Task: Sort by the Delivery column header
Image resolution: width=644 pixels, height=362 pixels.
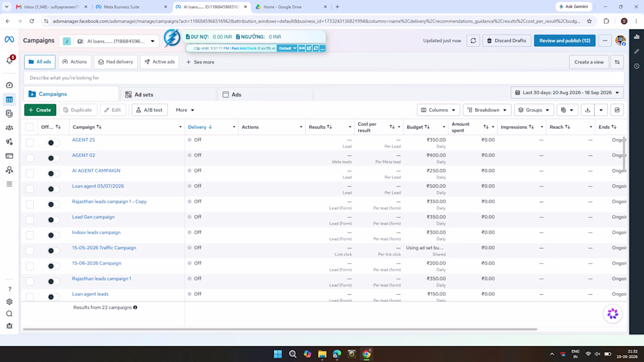Action: [200, 127]
